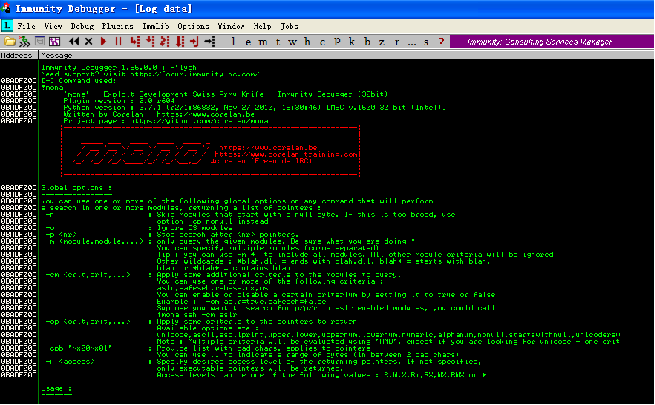Open the View menu
The image size is (655, 405).
point(53,26)
